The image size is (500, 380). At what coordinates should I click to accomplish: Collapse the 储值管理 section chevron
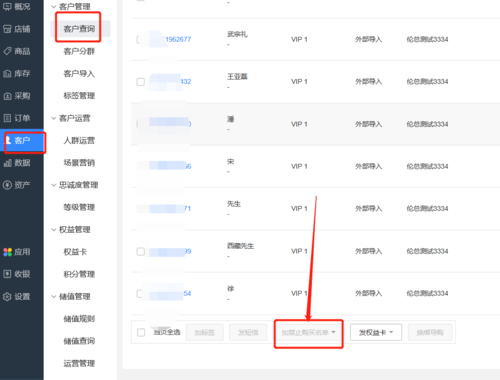tap(54, 296)
